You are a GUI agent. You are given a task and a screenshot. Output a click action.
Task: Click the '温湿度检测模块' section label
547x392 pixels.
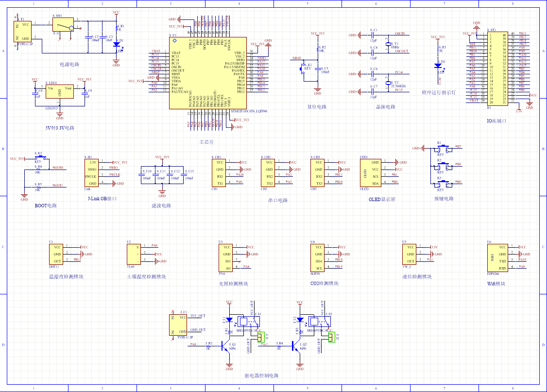pyautogui.click(x=66, y=276)
